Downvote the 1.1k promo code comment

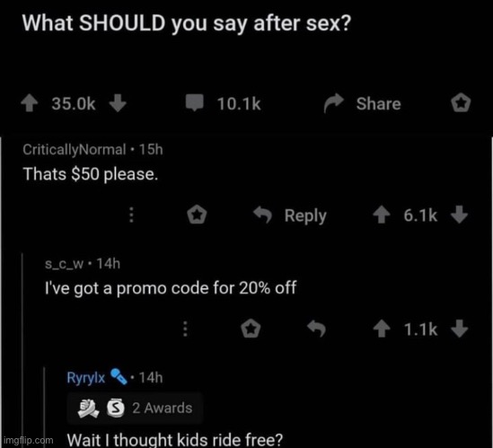460,329
